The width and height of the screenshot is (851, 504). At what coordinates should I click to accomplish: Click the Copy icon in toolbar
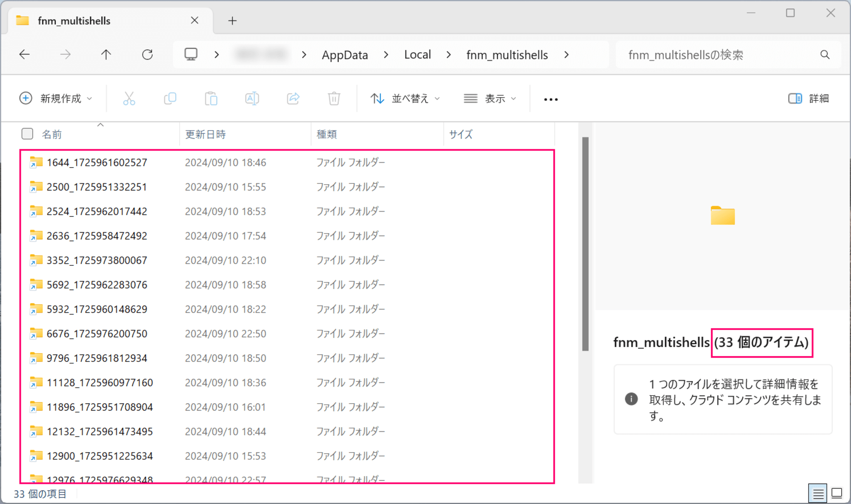point(170,99)
